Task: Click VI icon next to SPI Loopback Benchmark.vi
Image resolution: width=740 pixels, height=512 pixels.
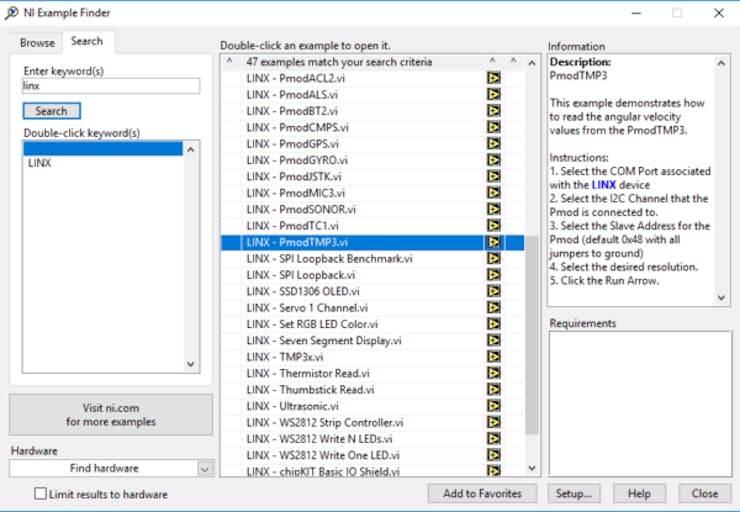Action: pos(494,258)
